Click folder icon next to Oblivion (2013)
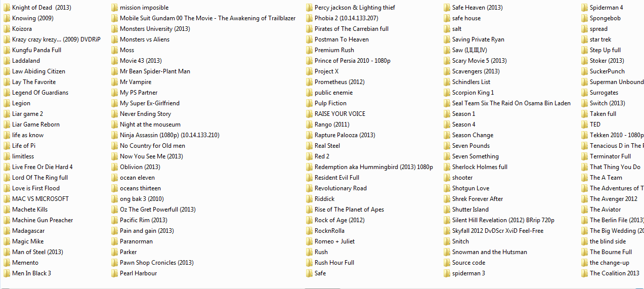Viewport: 644px width, 289px height. point(114,167)
